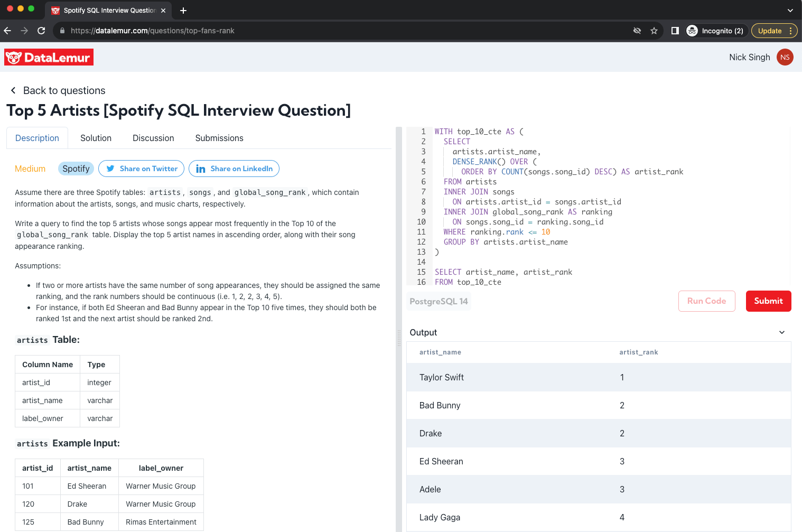
Task: Click the Run Code button
Action: click(x=706, y=301)
